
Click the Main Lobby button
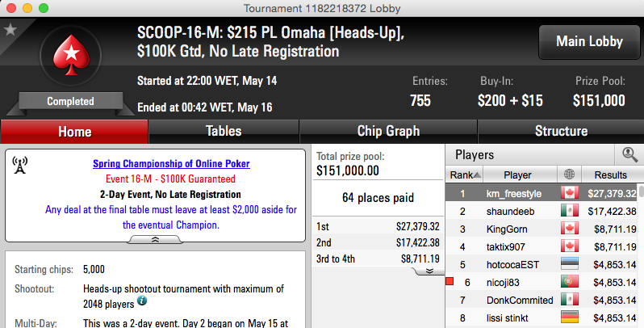pos(589,41)
